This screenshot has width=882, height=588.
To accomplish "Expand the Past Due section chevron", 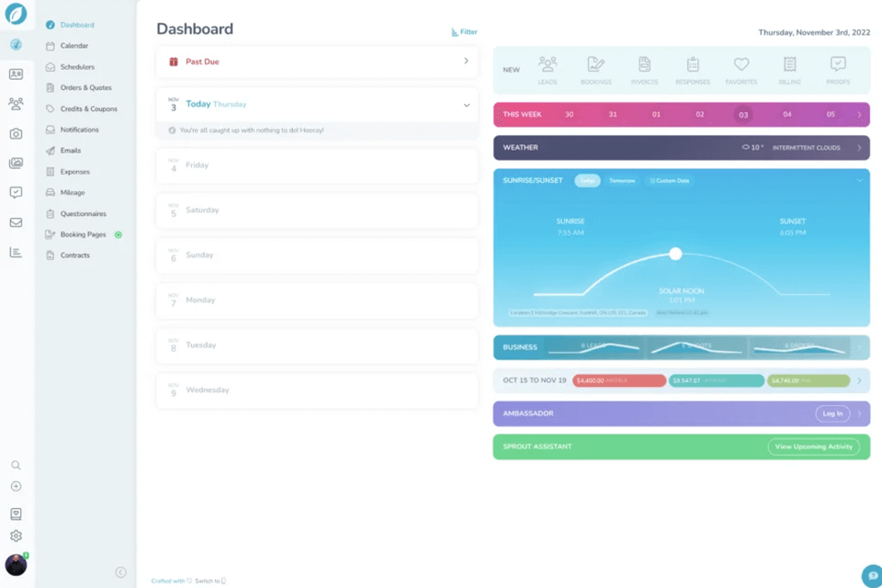I will point(466,61).
